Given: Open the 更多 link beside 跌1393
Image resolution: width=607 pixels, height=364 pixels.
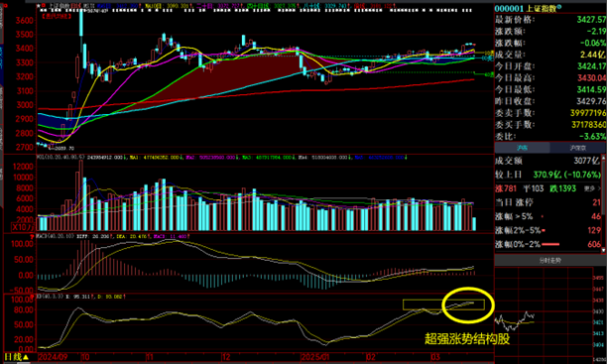Looking at the screenshot, I should 589,188.
